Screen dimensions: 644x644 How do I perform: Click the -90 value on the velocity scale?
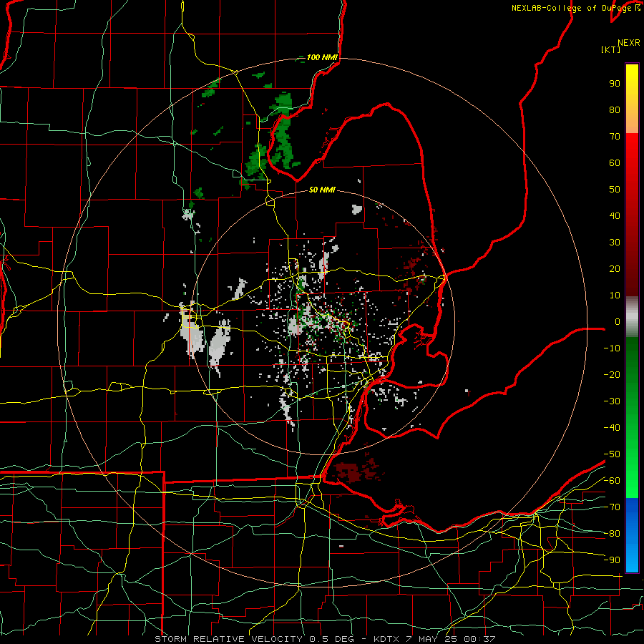coord(612,560)
